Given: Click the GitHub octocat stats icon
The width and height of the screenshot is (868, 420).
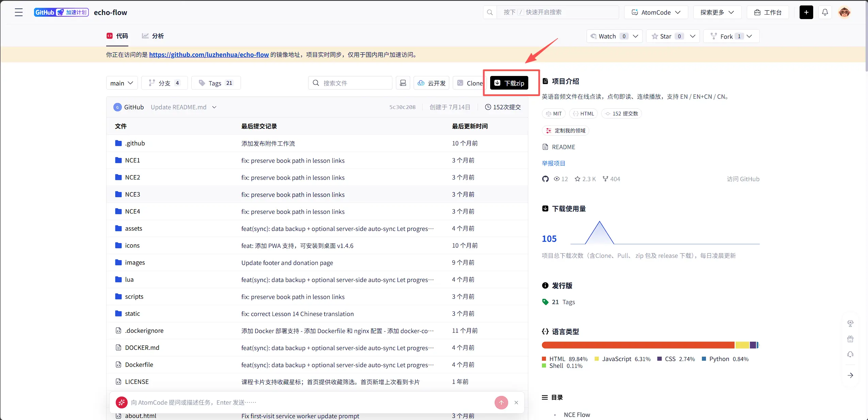Looking at the screenshot, I should point(545,179).
